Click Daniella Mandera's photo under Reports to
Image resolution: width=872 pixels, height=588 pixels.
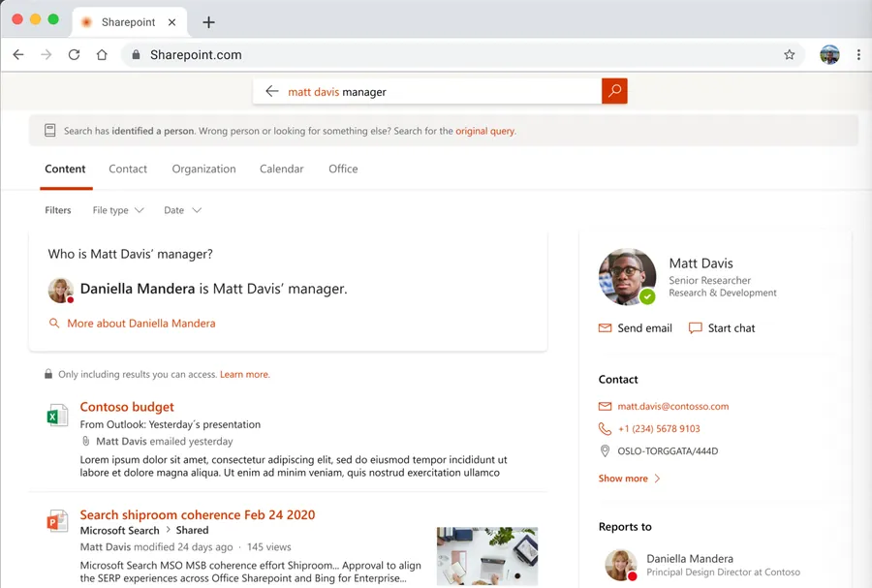[x=621, y=565]
